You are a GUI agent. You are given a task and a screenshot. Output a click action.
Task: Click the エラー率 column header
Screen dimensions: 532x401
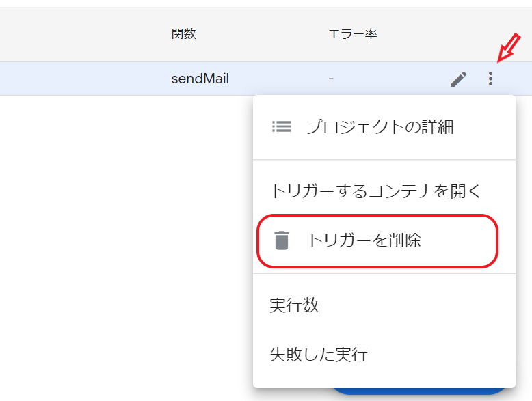pyautogui.click(x=352, y=34)
